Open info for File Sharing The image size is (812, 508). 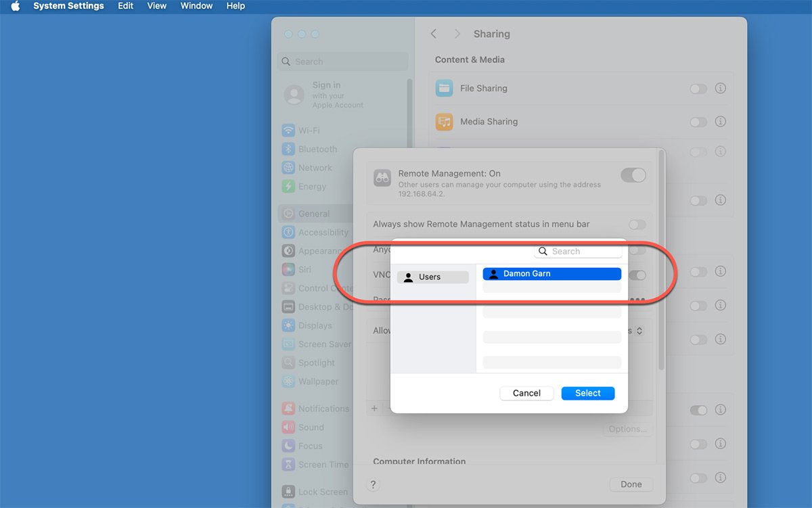(720, 89)
